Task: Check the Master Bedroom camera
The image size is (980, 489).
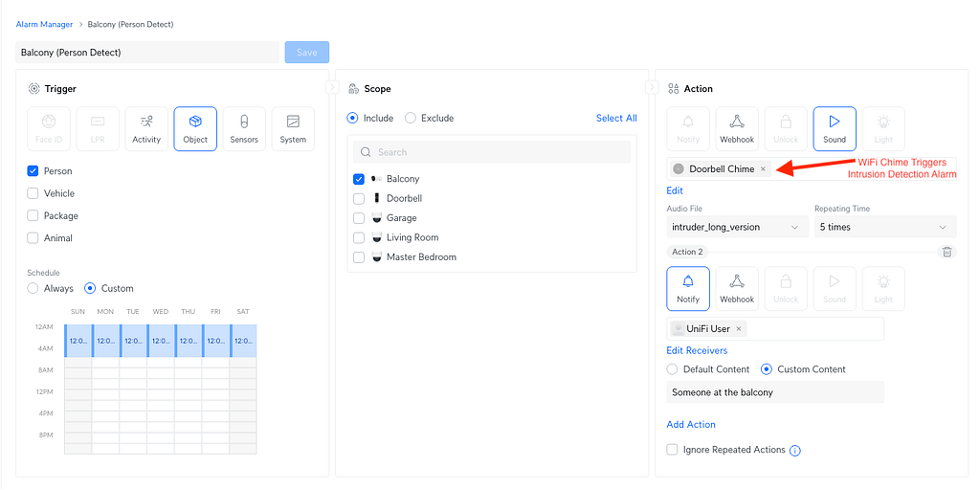Action: [x=359, y=257]
